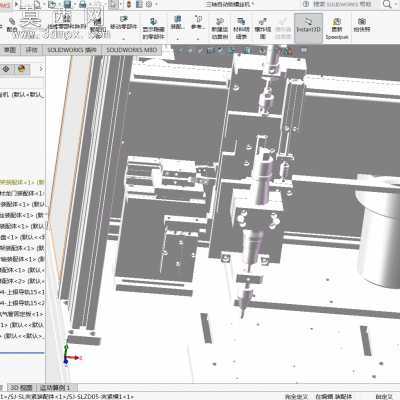Click the 移动零部件 Move Component tool
The width and height of the screenshot is (400, 400).
(124, 23)
